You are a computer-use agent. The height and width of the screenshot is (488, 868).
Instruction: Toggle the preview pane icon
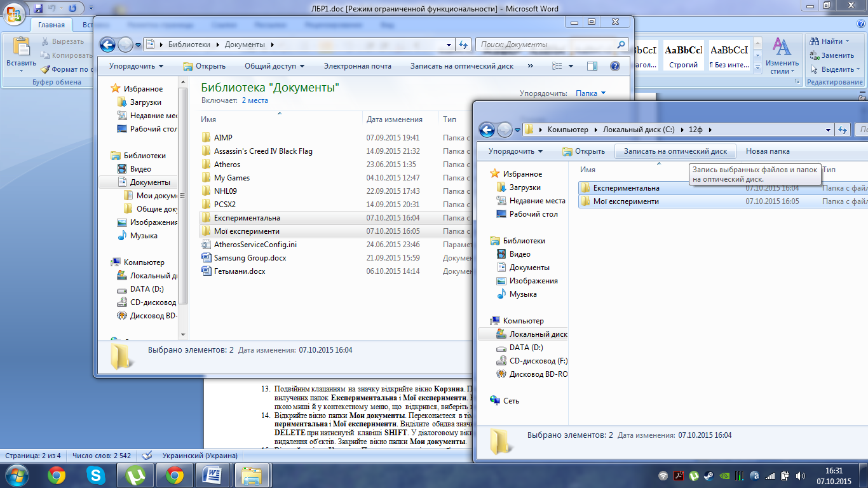(592, 66)
